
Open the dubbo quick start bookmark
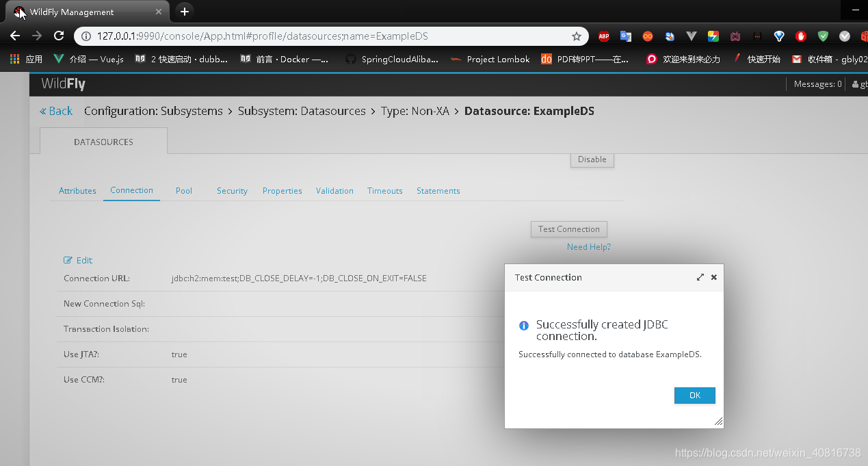(182, 60)
